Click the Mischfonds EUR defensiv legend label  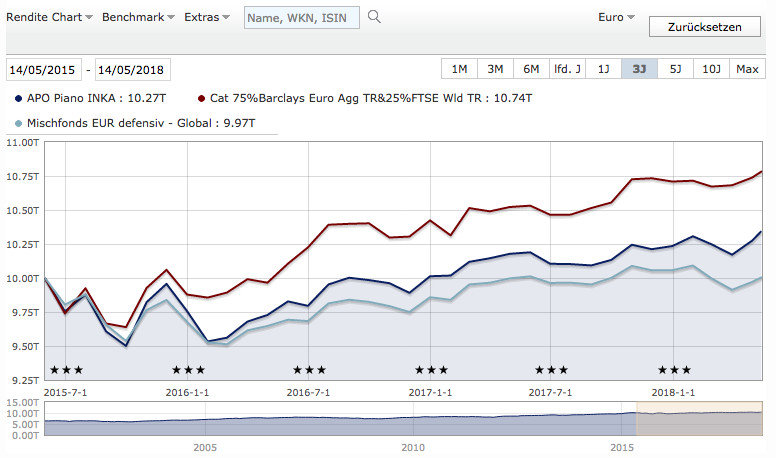point(141,123)
